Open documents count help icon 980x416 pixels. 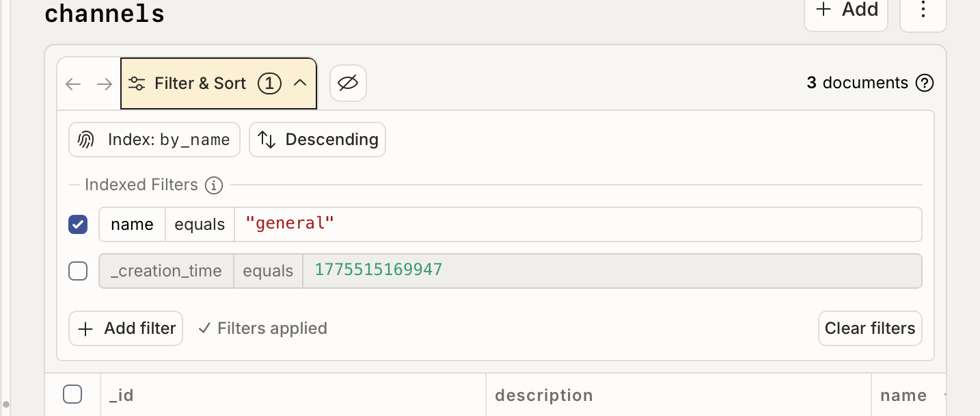[x=925, y=83]
